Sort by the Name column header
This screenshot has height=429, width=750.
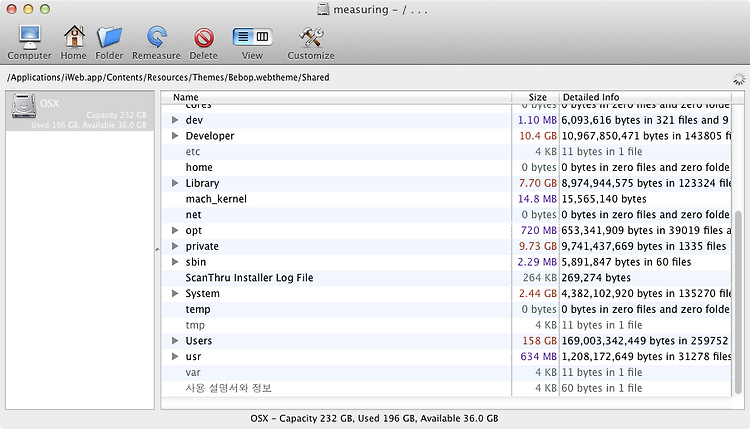tap(336, 97)
